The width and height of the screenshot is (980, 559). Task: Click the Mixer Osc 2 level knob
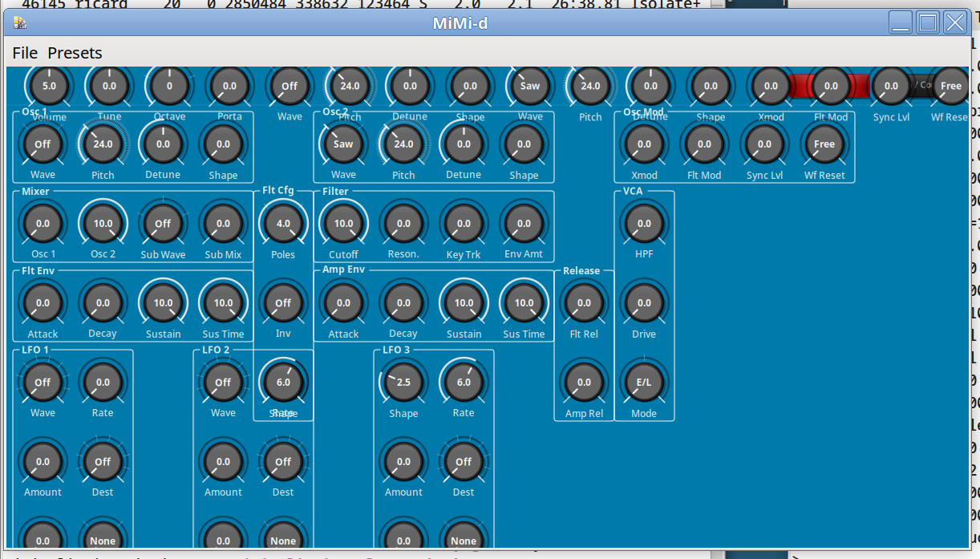(103, 224)
